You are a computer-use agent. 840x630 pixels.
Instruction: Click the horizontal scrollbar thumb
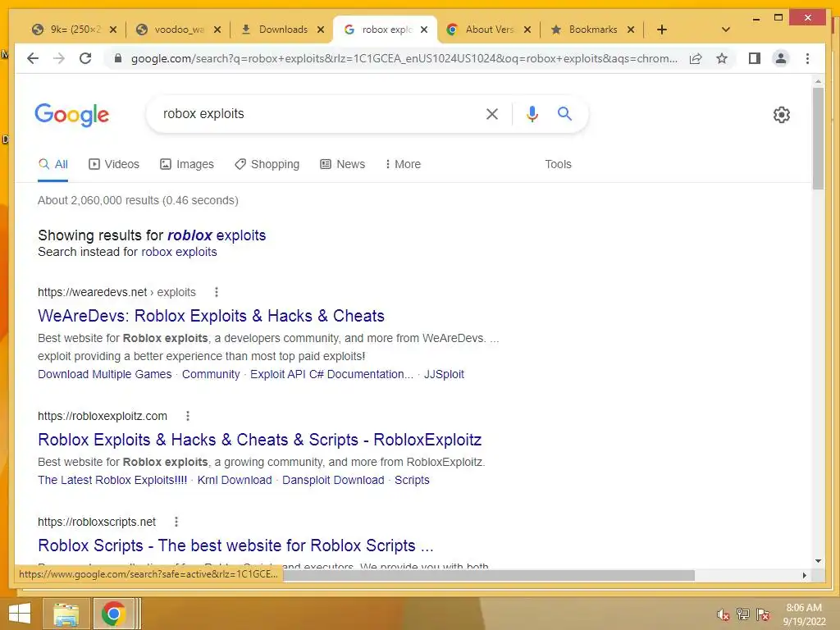point(489,575)
